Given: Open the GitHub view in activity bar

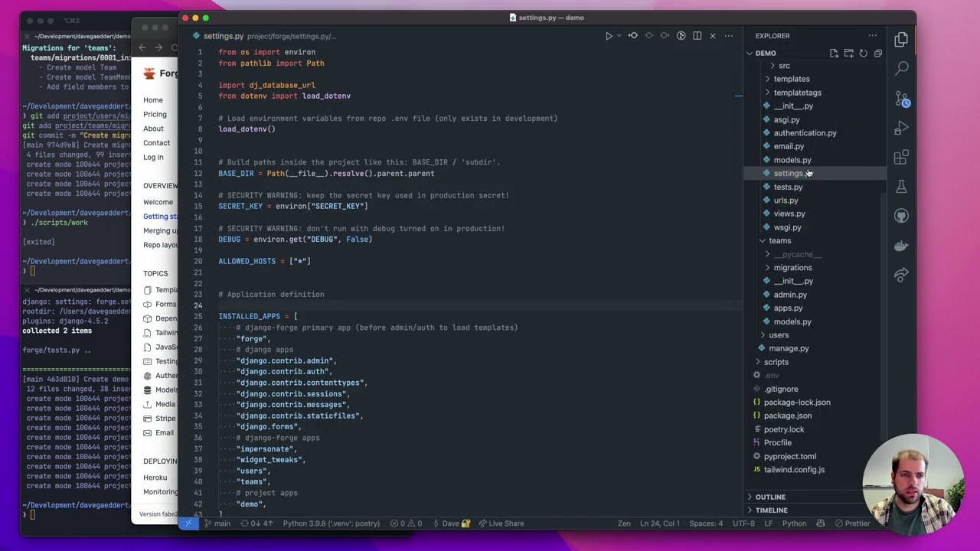Looking at the screenshot, I should pyautogui.click(x=901, y=217).
